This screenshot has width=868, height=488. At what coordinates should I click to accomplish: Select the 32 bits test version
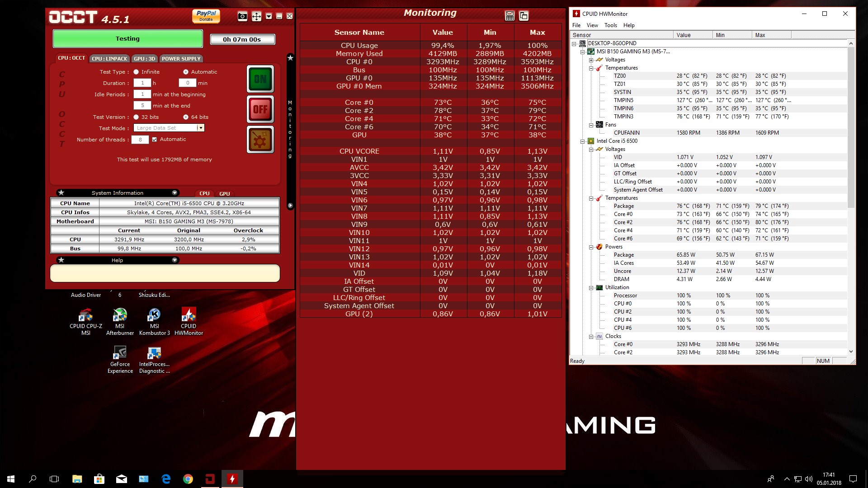click(x=136, y=117)
